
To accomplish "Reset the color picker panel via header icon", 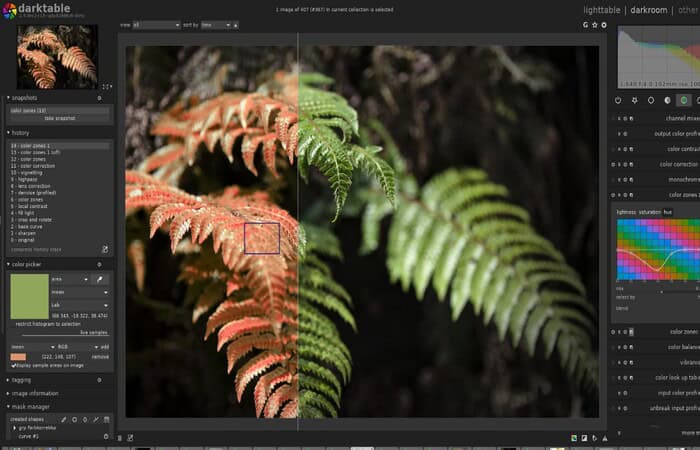I will point(99,264).
